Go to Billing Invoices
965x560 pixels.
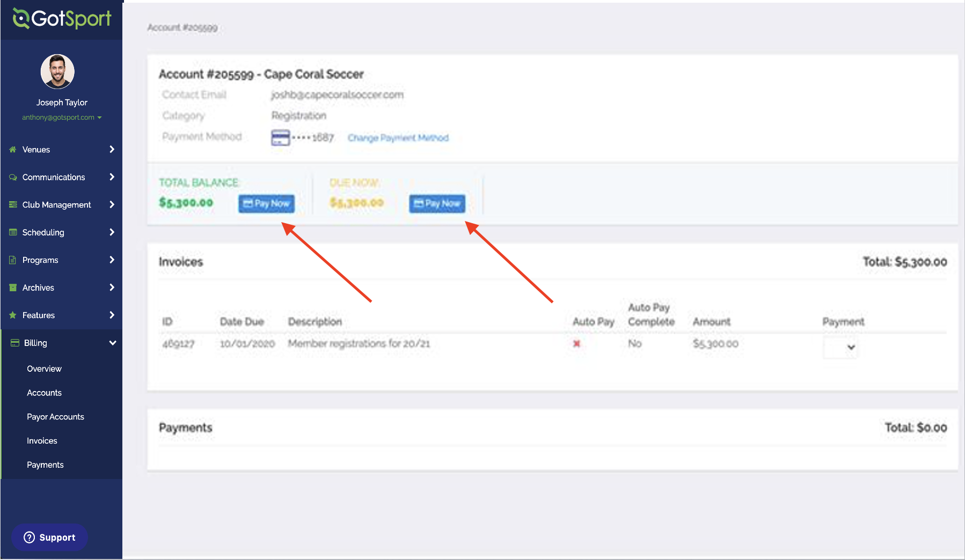(x=42, y=441)
